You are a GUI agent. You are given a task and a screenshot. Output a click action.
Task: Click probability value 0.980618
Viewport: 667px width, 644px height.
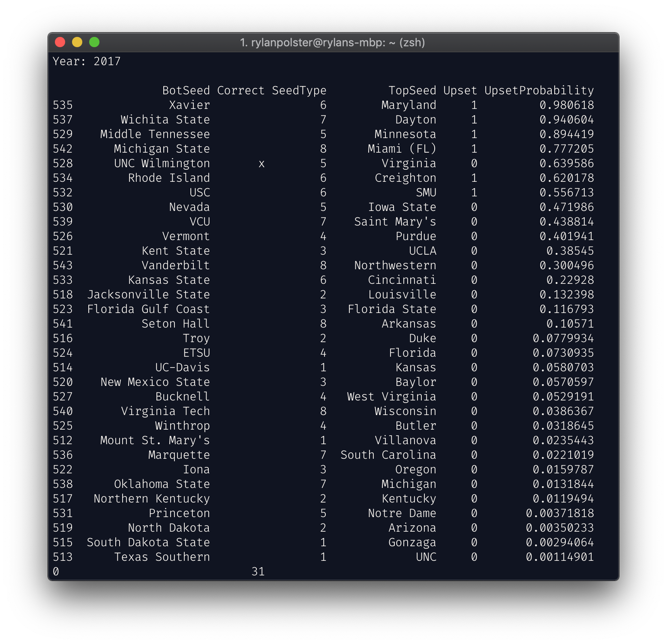(567, 105)
